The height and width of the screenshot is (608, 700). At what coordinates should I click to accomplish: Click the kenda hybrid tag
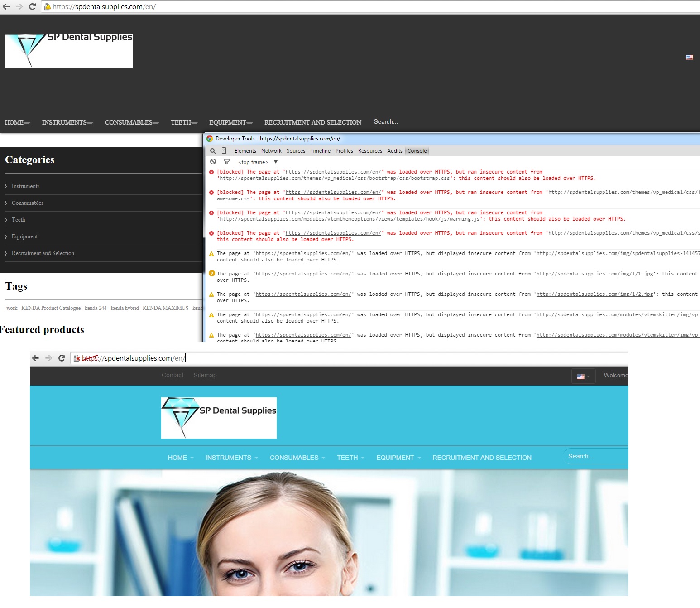tap(125, 308)
